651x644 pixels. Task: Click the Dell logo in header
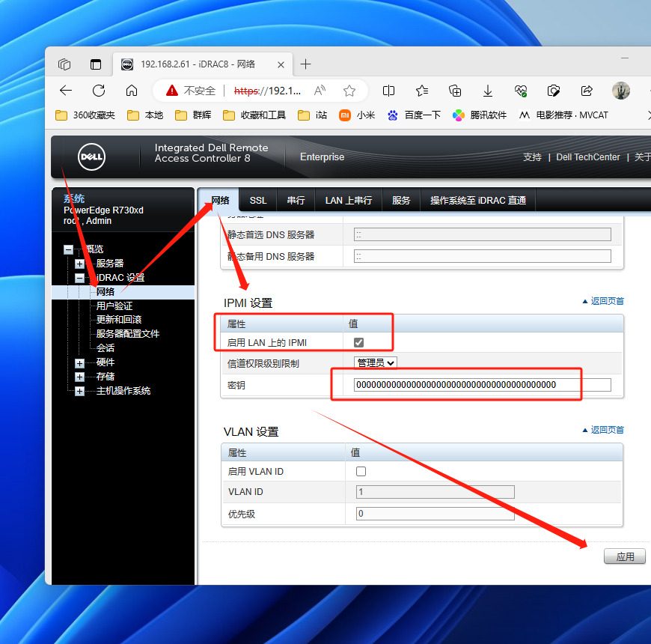[x=92, y=157]
